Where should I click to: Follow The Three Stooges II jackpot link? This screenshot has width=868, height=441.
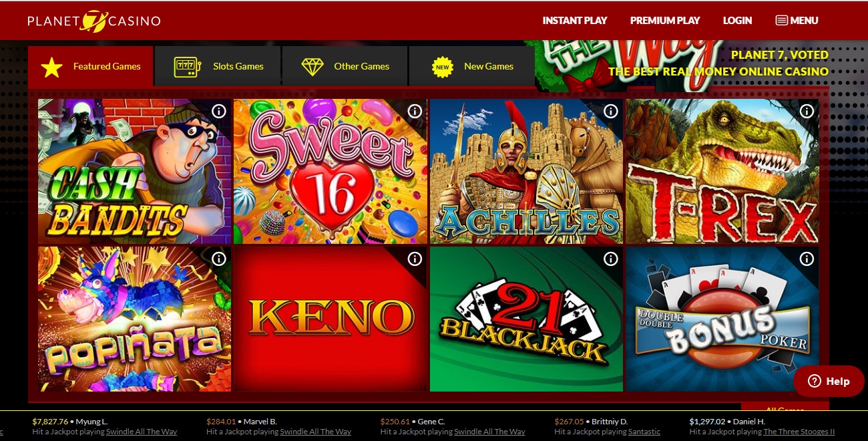799,432
